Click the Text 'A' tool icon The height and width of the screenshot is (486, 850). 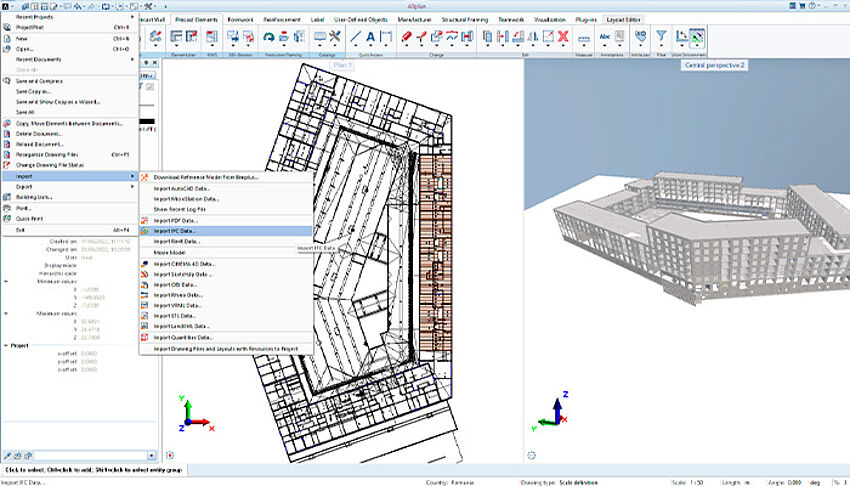point(371,37)
